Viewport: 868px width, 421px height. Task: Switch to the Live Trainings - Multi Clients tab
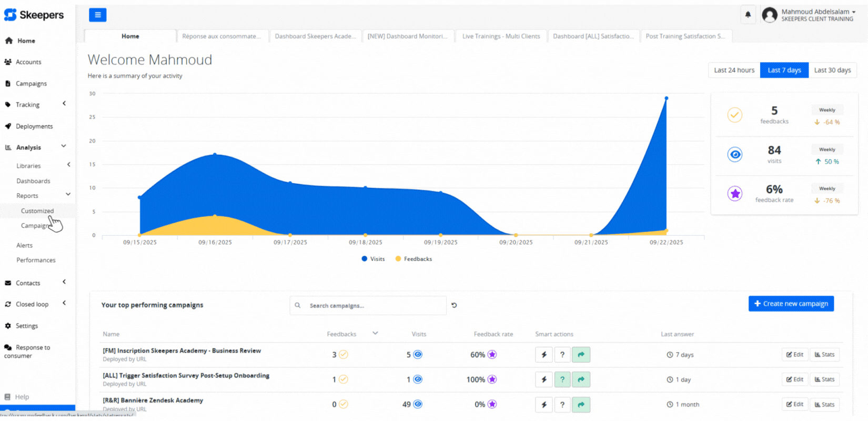pyautogui.click(x=501, y=36)
